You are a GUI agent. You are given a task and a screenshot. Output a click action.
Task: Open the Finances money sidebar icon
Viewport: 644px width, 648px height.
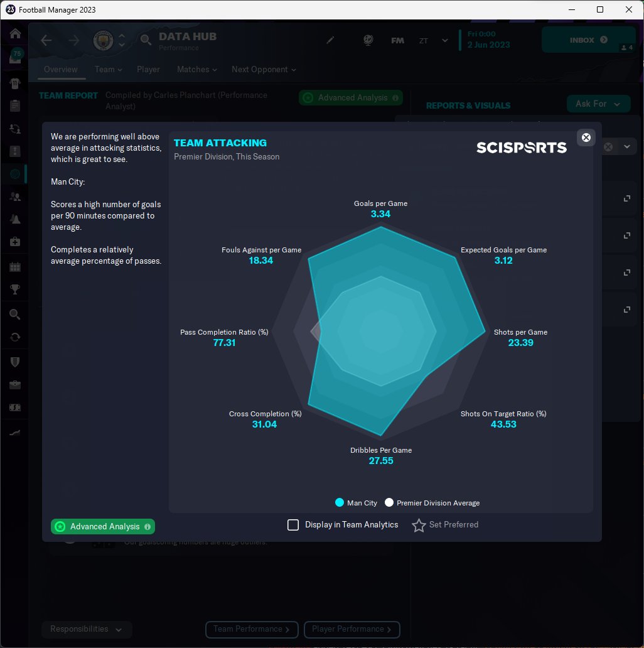pyautogui.click(x=15, y=408)
